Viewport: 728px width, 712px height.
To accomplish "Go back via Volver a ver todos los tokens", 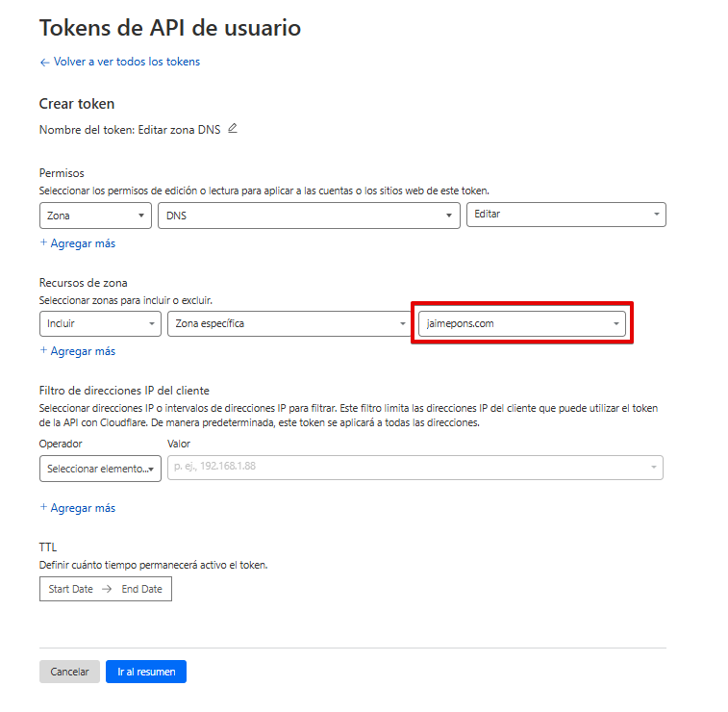I will (119, 62).
